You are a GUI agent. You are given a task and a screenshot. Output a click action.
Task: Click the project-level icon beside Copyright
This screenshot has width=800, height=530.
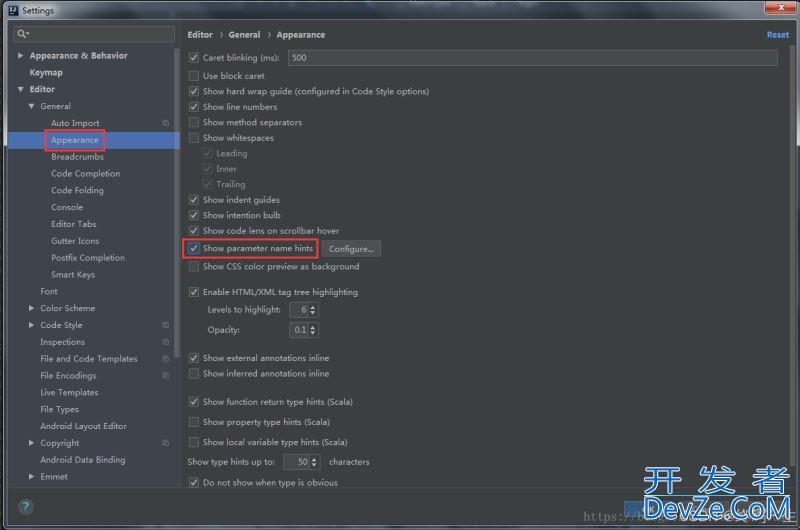point(165,443)
